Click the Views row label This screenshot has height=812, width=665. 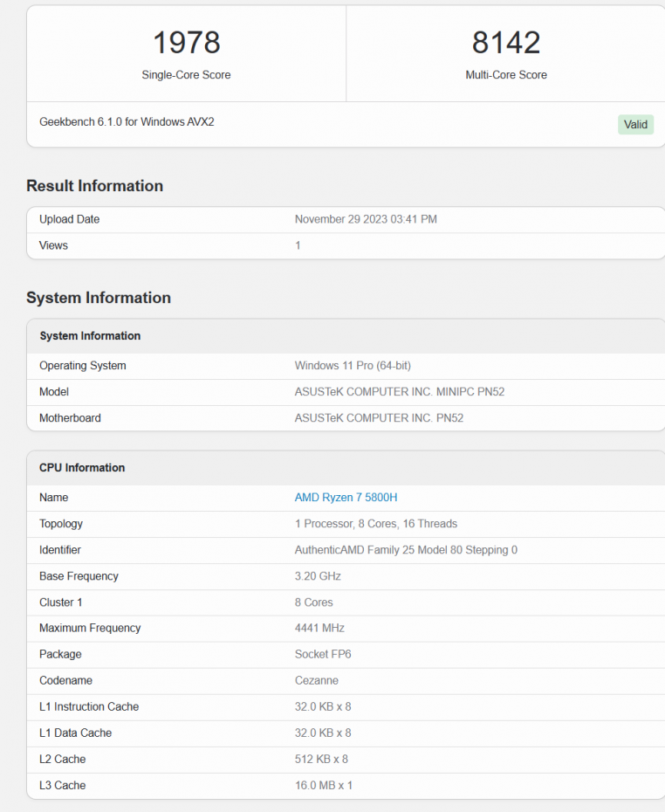[53, 246]
